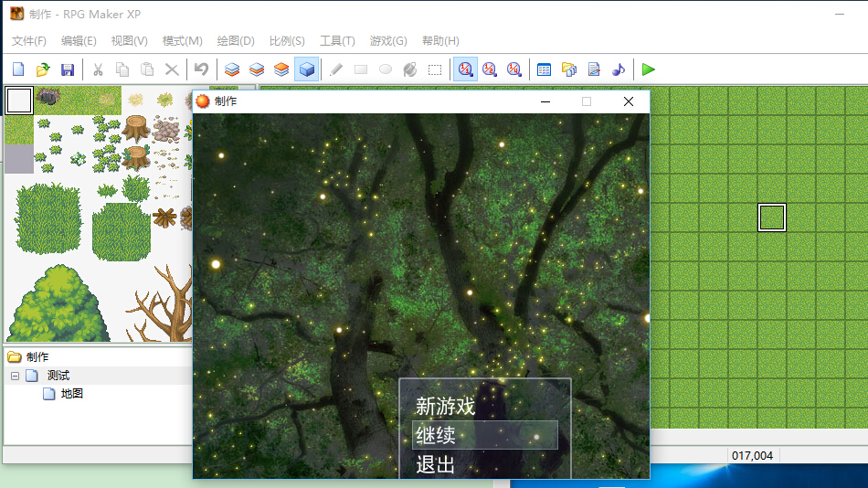Screen dimensions: 868x488
Task: Start playtest with the green play icon
Action: point(648,69)
